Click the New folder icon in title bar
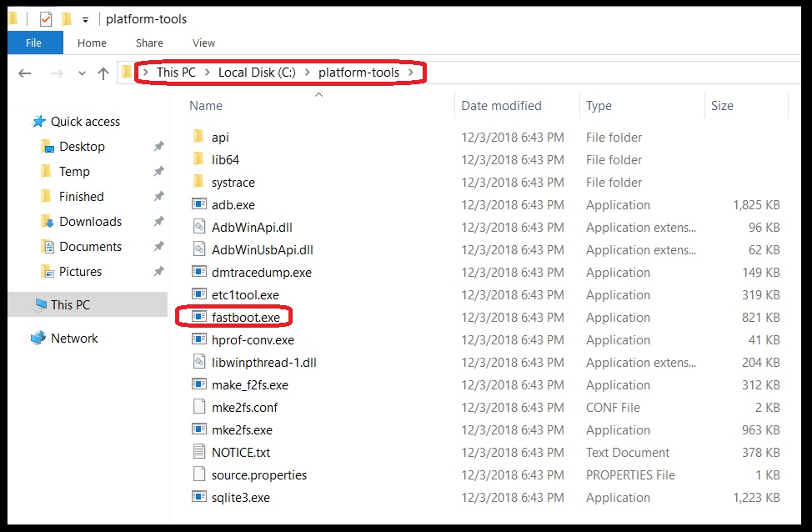This screenshot has width=812, height=532. (67, 20)
